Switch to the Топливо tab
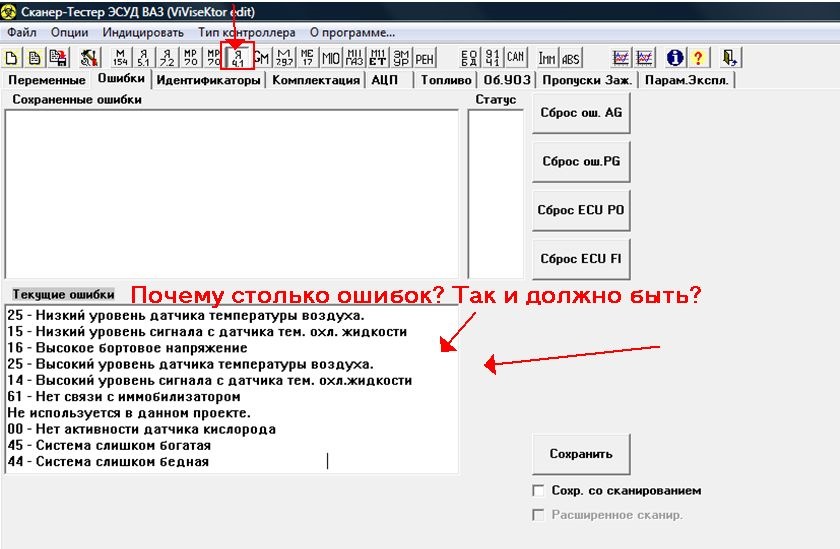Screen dimensions: 840x549 pyautogui.click(x=446, y=80)
